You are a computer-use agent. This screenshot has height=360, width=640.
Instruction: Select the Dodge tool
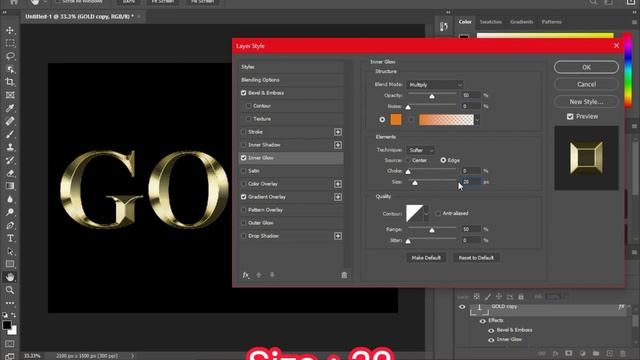point(10,212)
